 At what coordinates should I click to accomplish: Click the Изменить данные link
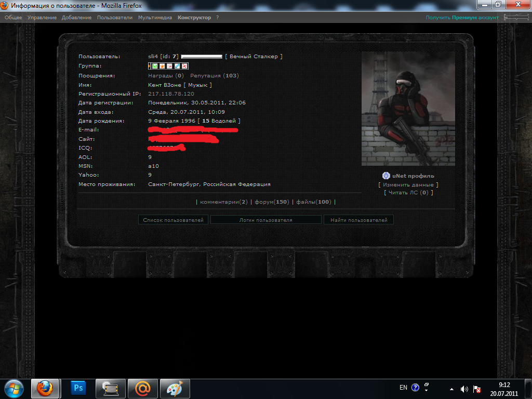point(408,184)
